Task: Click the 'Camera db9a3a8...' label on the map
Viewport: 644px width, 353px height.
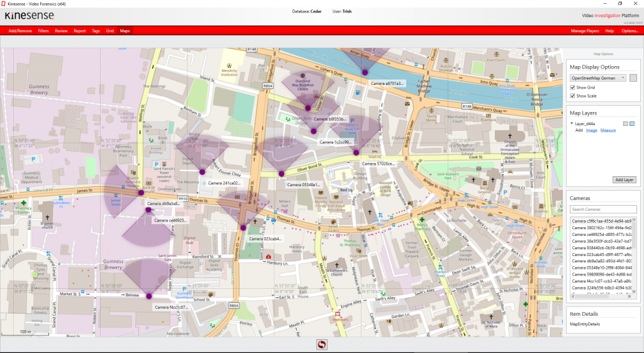Action: pyautogui.click(x=164, y=203)
